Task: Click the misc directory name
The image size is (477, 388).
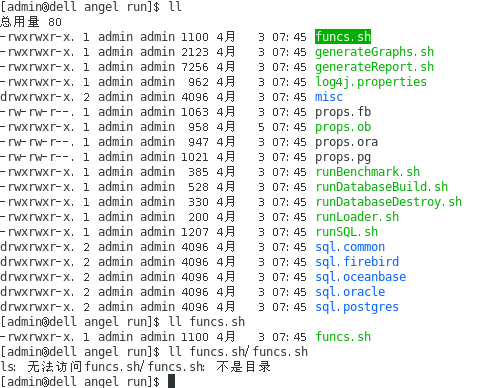Action: point(329,97)
